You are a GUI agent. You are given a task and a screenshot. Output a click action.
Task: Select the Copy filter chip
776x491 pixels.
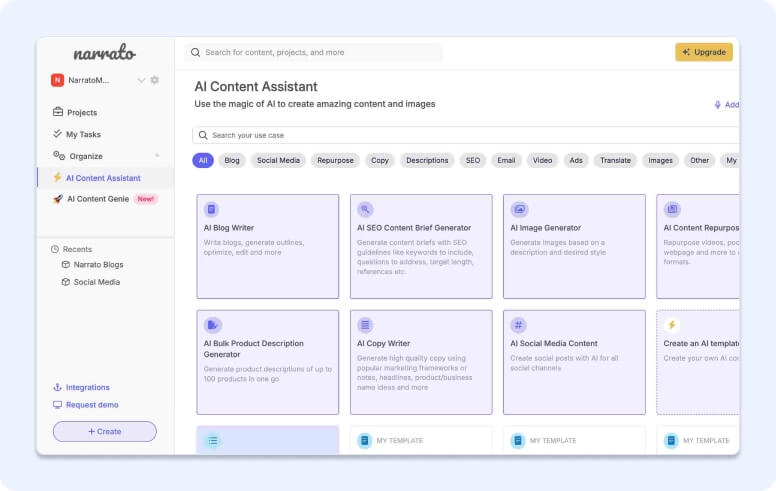coord(380,160)
